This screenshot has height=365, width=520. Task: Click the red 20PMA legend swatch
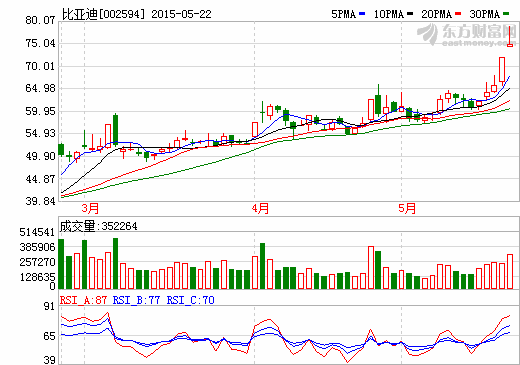tap(458, 14)
